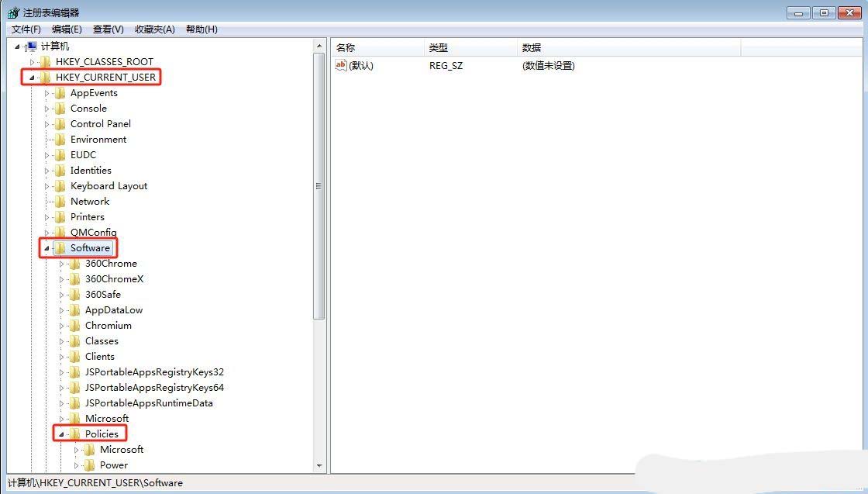This screenshot has width=868, height=494.
Task: Collapse the HKEY_CURRENT_USER tree node
Action: 32,78
